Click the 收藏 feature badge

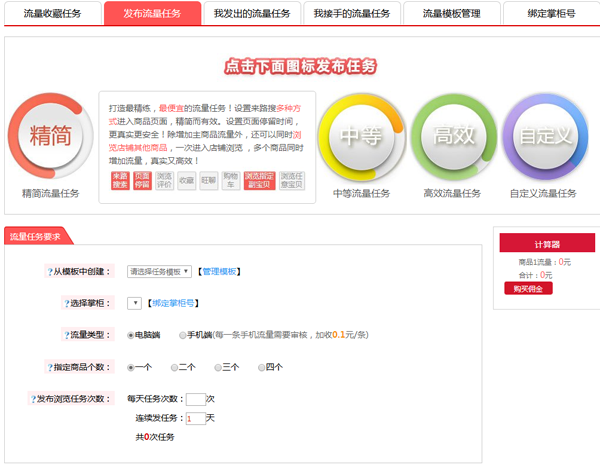(x=186, y=181)
